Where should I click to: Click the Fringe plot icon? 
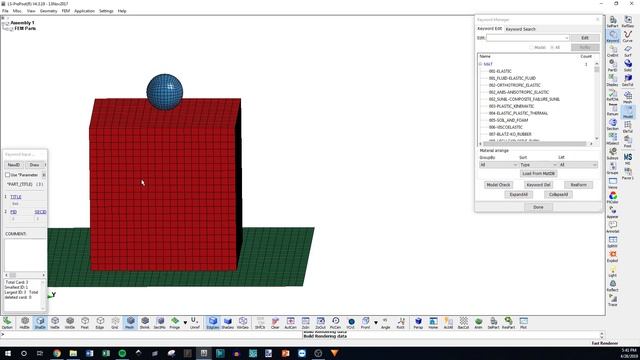(175, 322)
